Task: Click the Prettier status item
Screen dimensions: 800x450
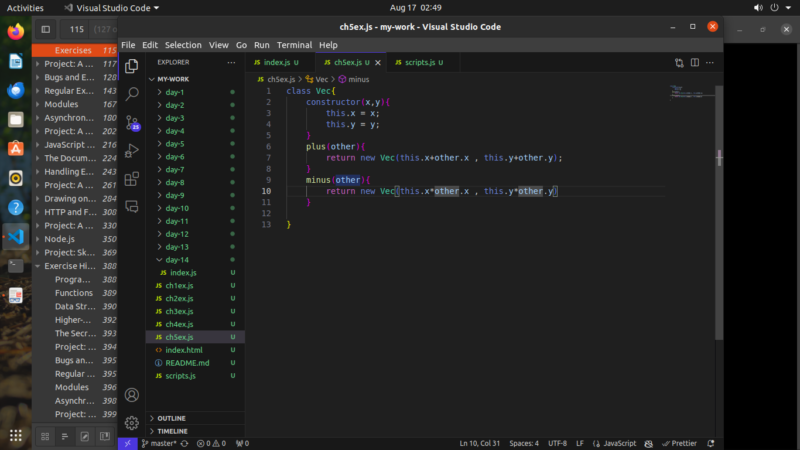Action: pyautogui.click(x=680, y=443)
